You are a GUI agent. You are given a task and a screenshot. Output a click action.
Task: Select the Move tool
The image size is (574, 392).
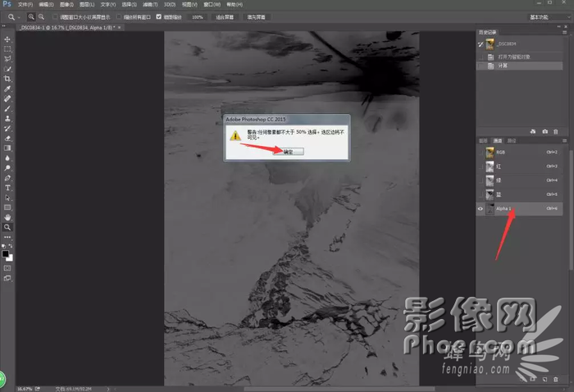coord(7,39)
